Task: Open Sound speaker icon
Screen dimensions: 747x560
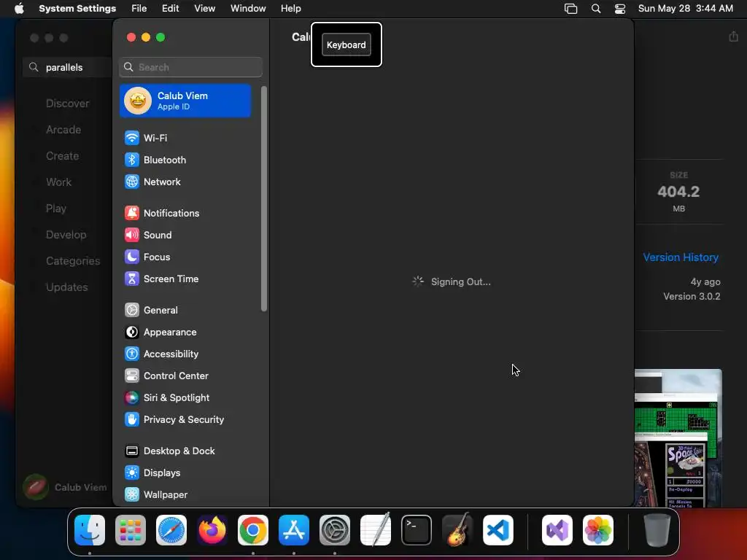Action: click(132, 236)
